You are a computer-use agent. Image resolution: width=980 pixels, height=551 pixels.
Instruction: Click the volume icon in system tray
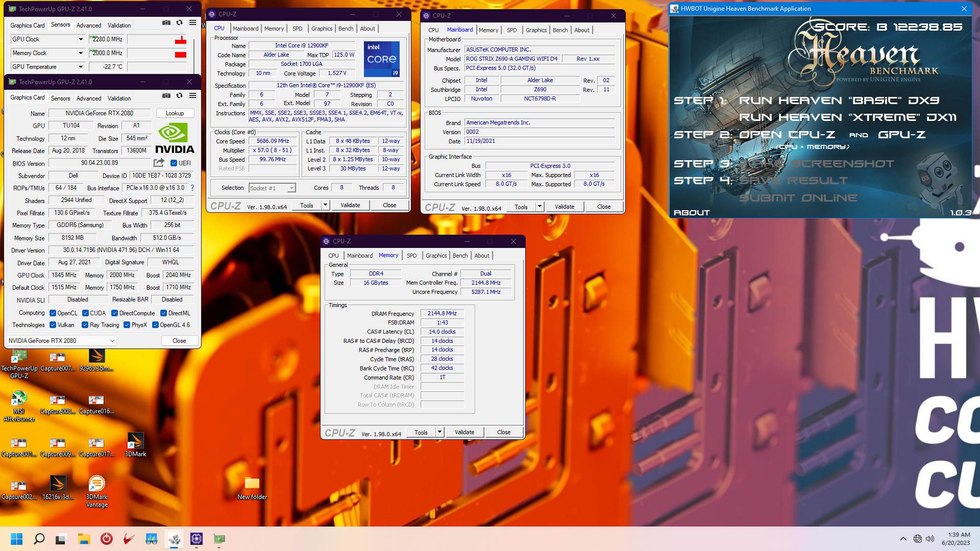pyautogui.click(x=930, y=539)
